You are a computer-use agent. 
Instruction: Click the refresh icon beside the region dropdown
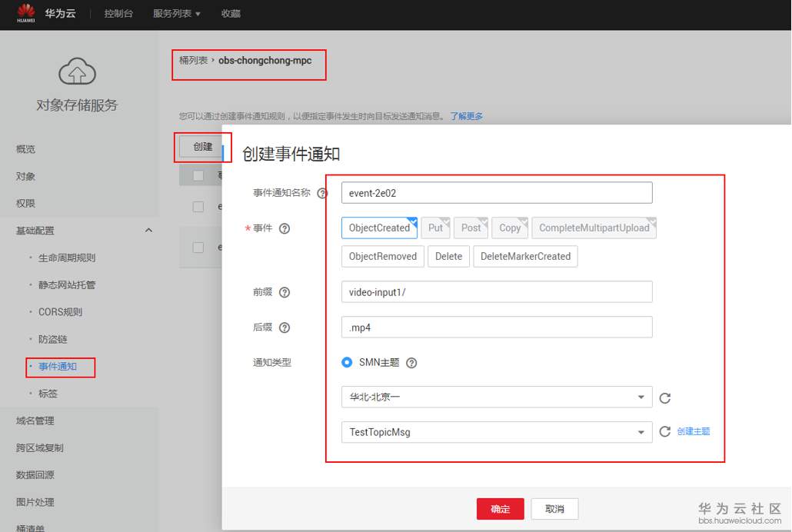tap(664, 398)
